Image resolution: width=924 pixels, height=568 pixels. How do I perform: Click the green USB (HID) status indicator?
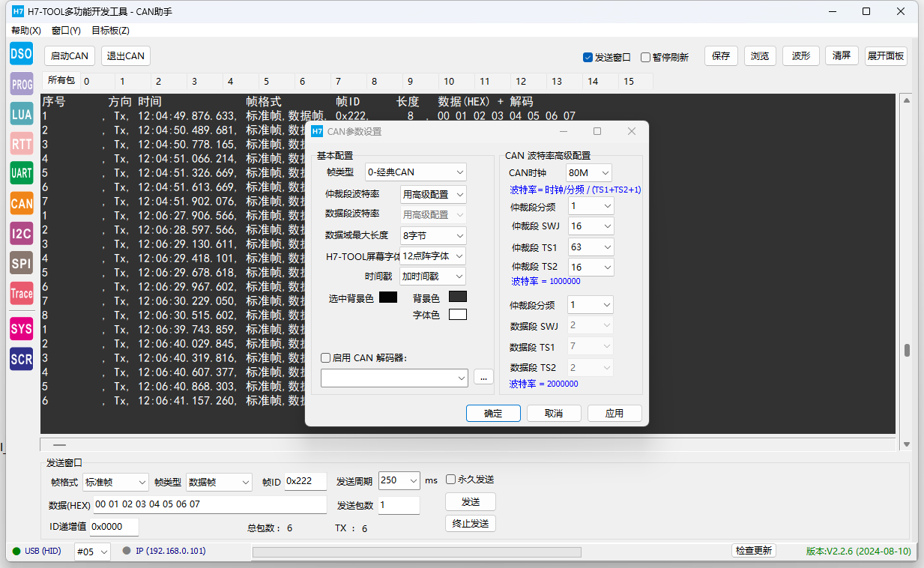click(16, 552)
